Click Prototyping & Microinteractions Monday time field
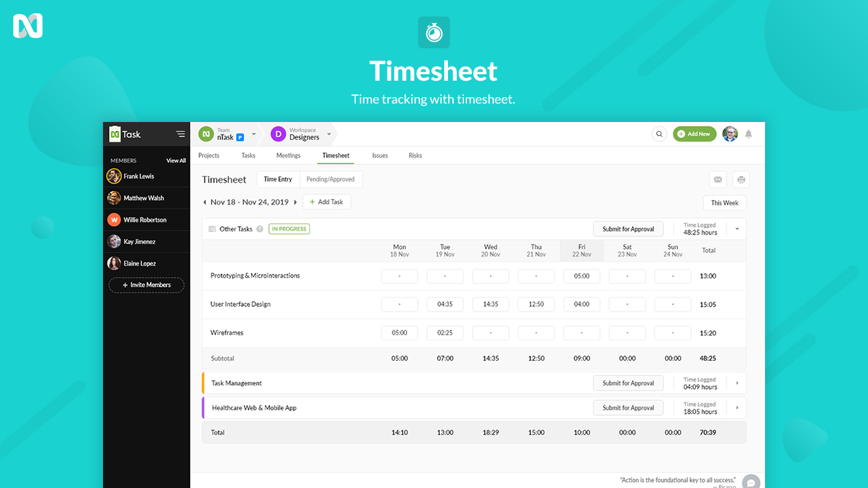Screen dimensions: 868x488 point(400,276)
